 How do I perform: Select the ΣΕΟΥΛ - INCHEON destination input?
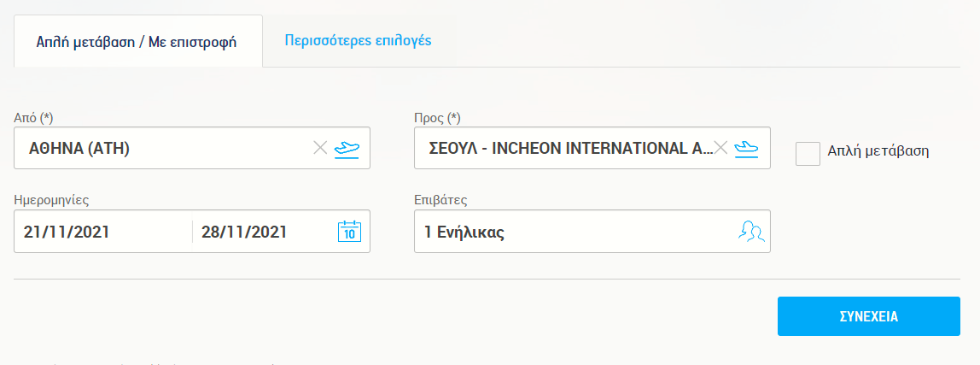tap(563, 149)
